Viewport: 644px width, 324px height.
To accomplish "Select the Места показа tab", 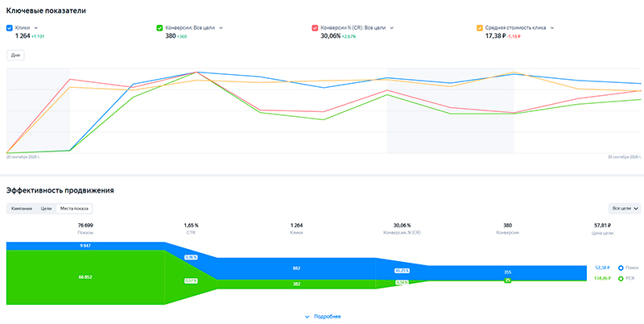I will [x=74, y=209].
